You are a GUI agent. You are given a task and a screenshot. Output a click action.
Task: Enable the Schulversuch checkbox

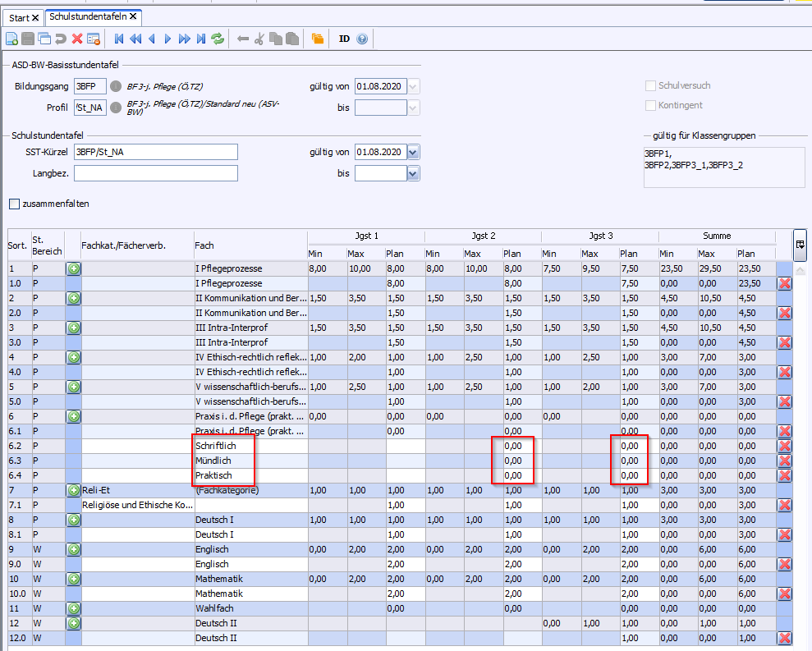651,85
